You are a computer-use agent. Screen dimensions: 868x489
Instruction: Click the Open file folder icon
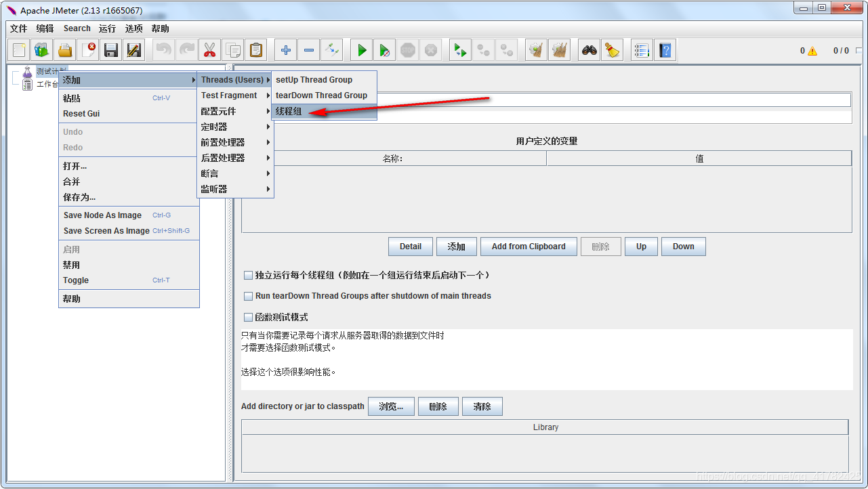65,50
